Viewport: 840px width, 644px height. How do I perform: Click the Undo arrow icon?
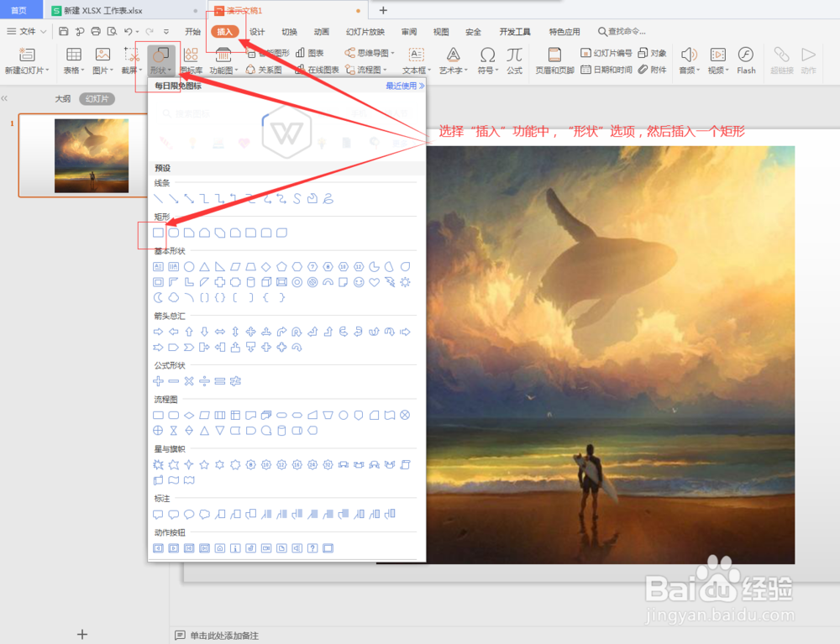pos(129,32)
